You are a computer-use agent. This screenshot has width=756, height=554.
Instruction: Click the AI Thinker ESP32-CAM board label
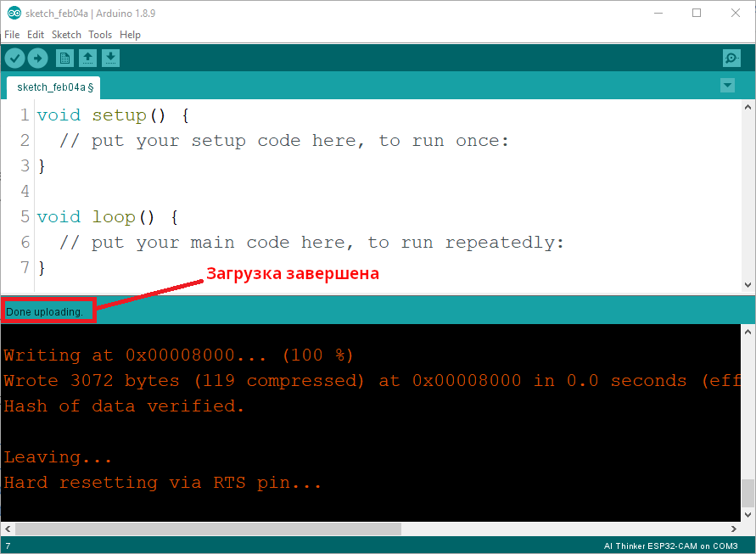pos(669,546)
